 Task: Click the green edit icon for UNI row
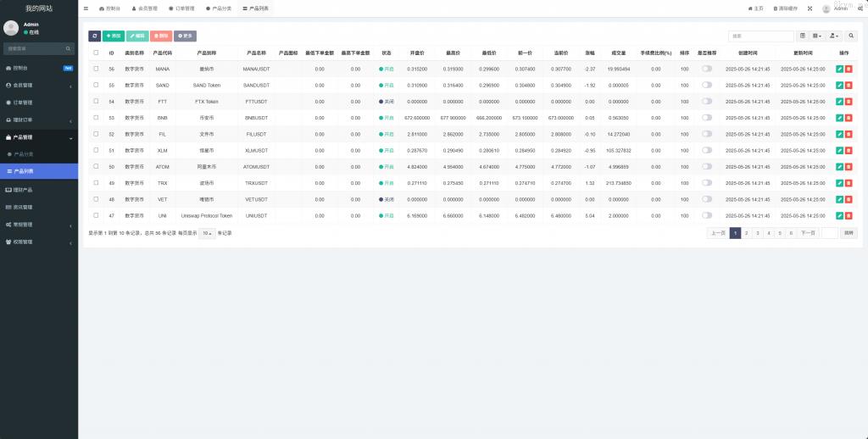click(x=839, y=216)
